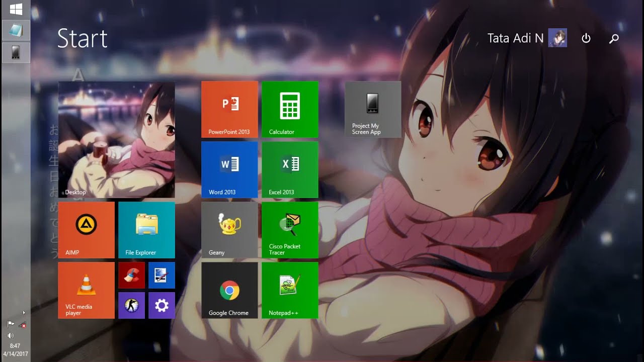Click the volume speaker tray icon
This screenshot has width=644, height=362.
[11, 335]
